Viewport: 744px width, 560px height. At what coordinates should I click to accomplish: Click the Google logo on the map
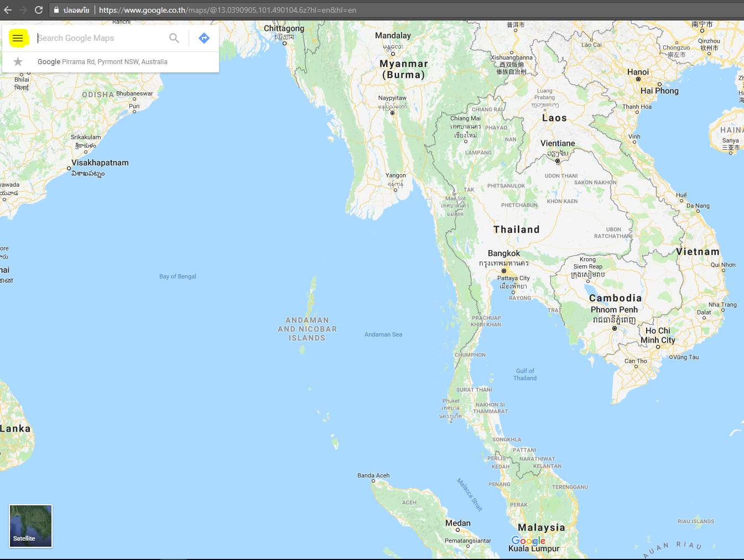[528, 541]
